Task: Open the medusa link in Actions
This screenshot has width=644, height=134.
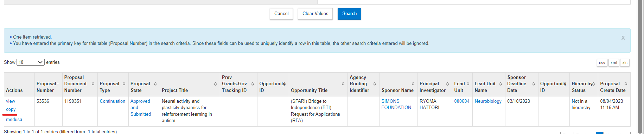Action: (14, 120)
